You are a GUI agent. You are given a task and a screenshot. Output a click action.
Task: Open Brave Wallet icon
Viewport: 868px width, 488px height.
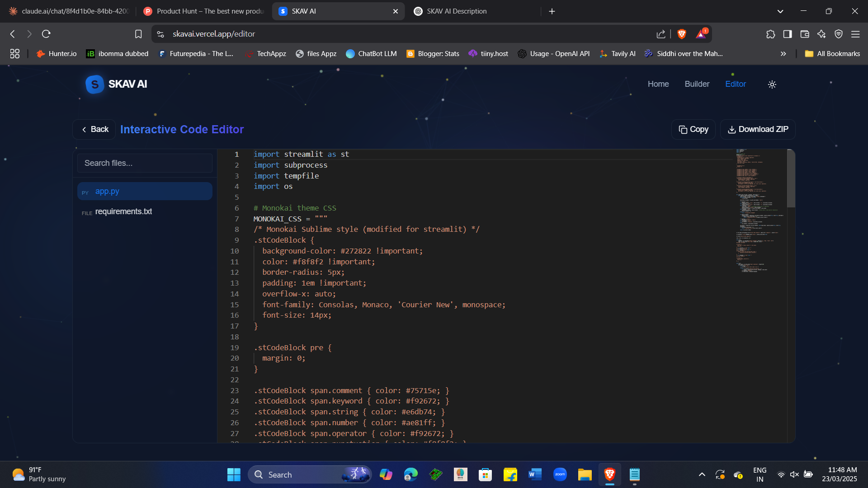[x=805, y=34]
